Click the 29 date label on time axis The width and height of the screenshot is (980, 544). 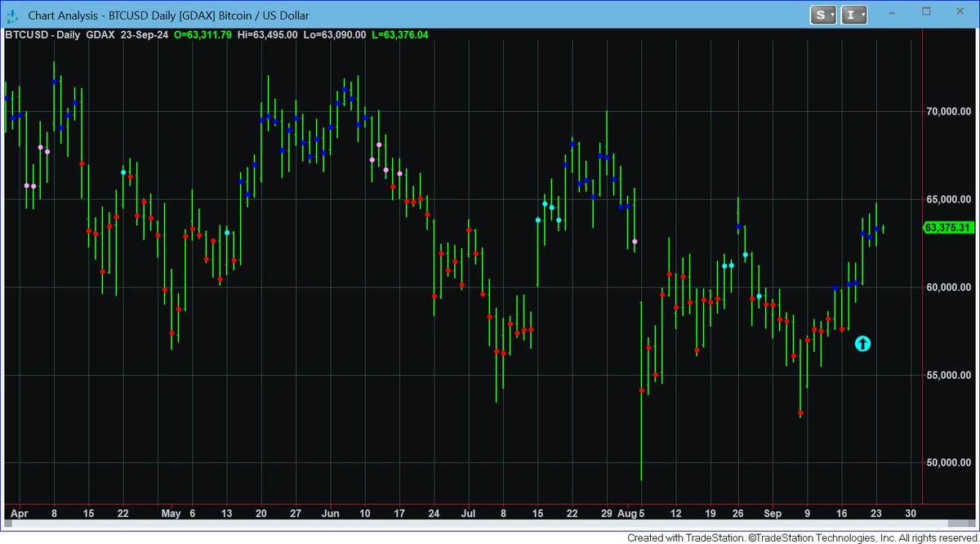(607, 514)
